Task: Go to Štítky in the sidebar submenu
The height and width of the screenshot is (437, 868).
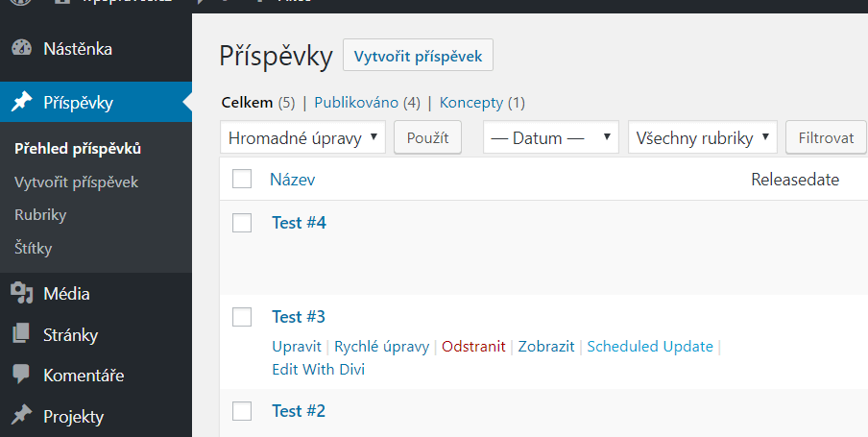Action: (x=34, y=248)
